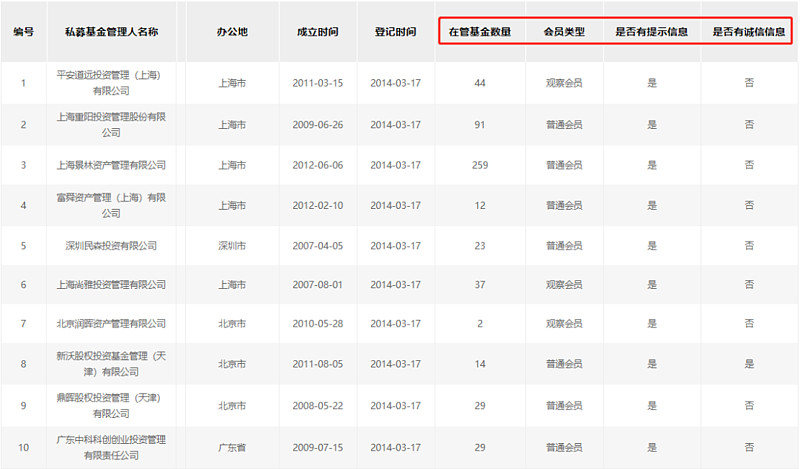Click the 是否有提示信息 column header
This screenshot has height=469, width=800.
[652, 32]
